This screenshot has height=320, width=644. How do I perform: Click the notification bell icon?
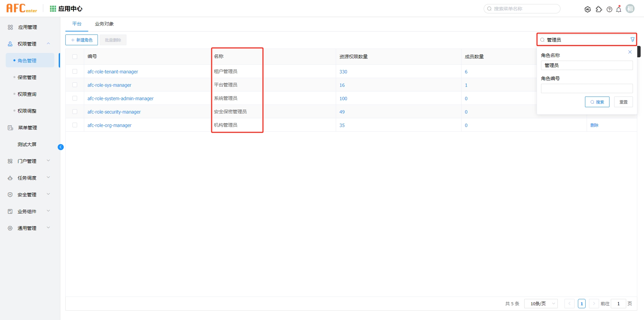[x=619, y=9]
